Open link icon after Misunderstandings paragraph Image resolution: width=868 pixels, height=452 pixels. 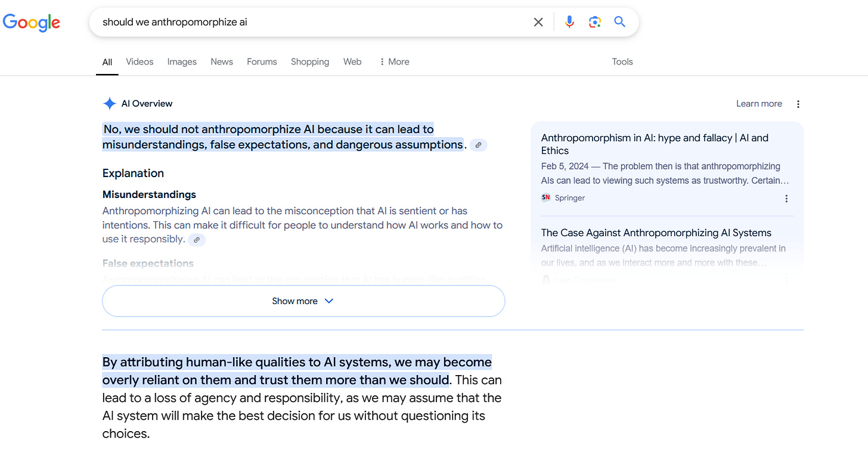coord(197,240)
